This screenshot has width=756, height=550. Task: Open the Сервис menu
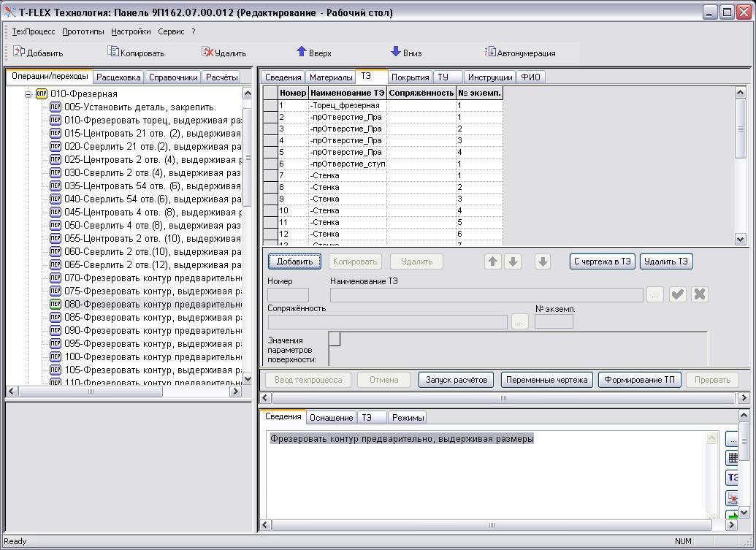pos(171,32)
